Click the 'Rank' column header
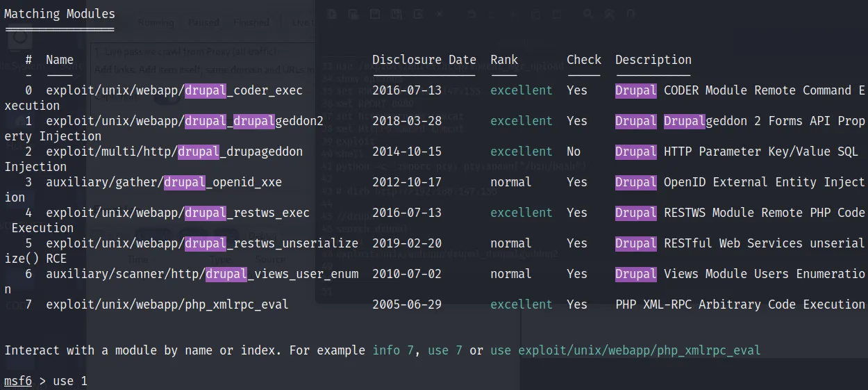The height and width of the screenshot is (390, 868). [504, 60]
